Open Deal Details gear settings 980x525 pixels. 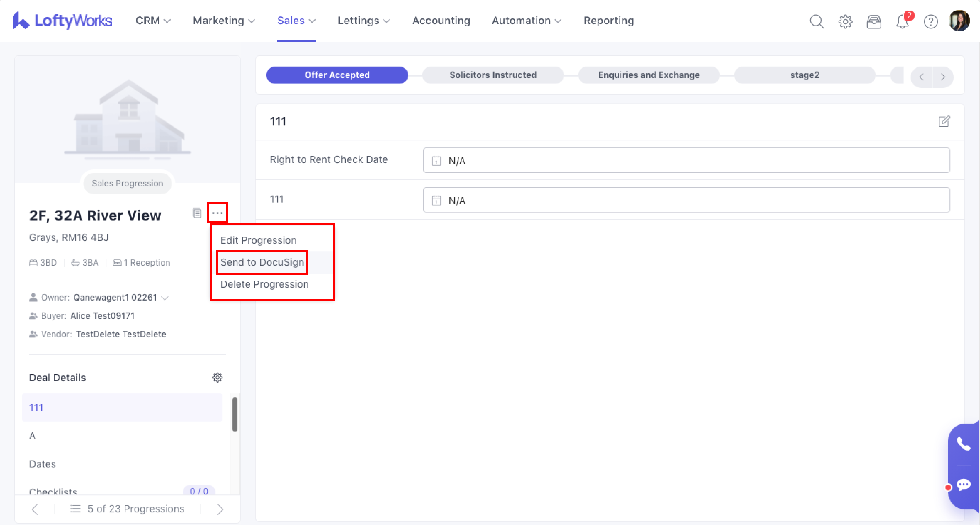(x=217, y=377)
